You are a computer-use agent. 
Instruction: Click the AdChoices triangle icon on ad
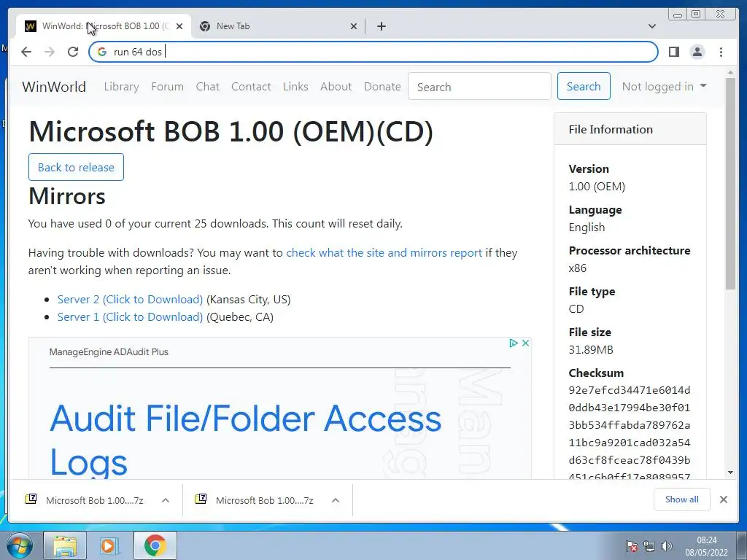coord(513,343)
